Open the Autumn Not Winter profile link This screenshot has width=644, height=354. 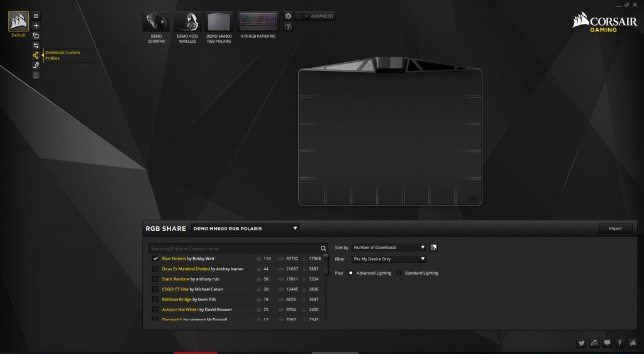tap(180, 309)
